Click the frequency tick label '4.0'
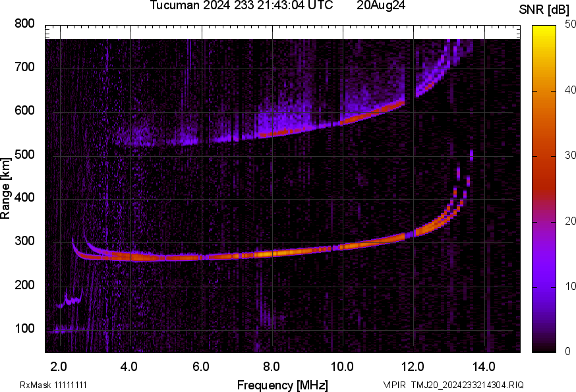Screen dimensions: 576x392 pyautogui.click(x=129, y=367)
